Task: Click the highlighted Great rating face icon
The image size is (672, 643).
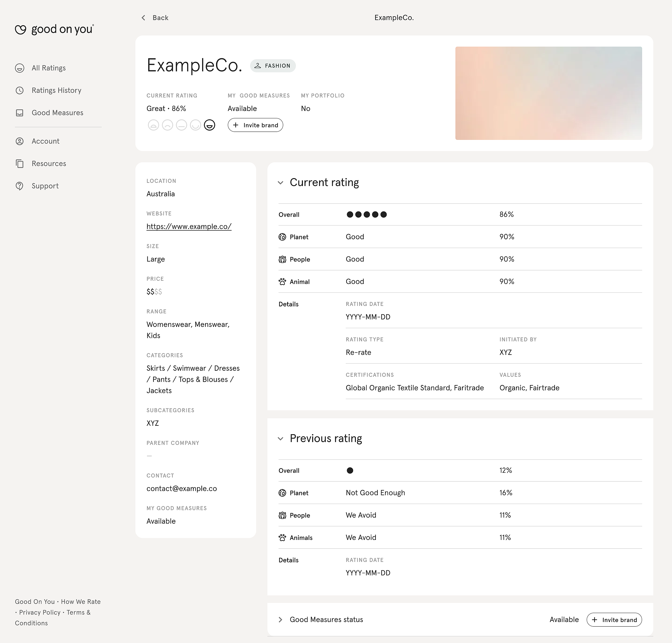Action: coord(209,125)
